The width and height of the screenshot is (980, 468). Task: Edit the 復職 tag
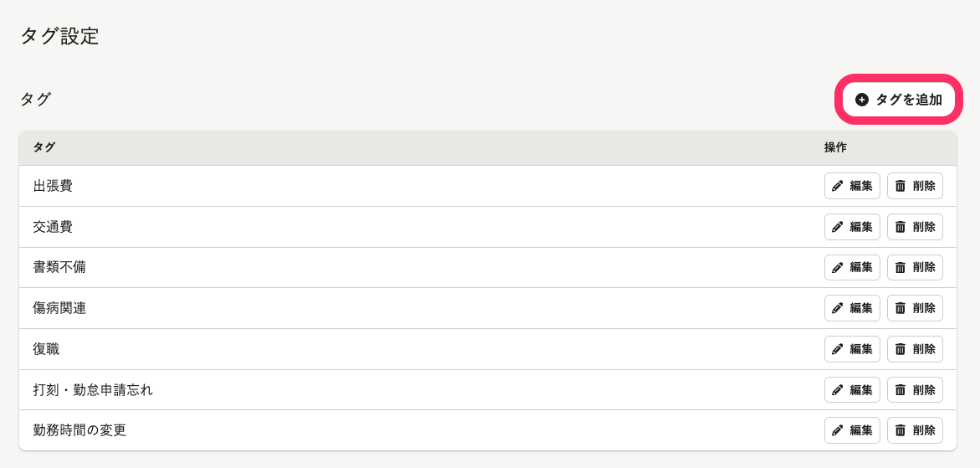click(x=852, y=349)
